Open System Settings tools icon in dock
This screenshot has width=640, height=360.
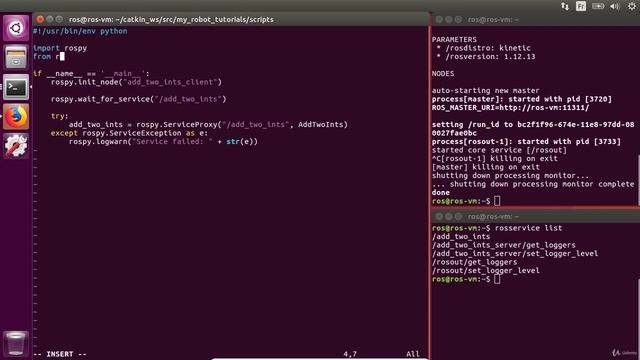tap(16, 146)
